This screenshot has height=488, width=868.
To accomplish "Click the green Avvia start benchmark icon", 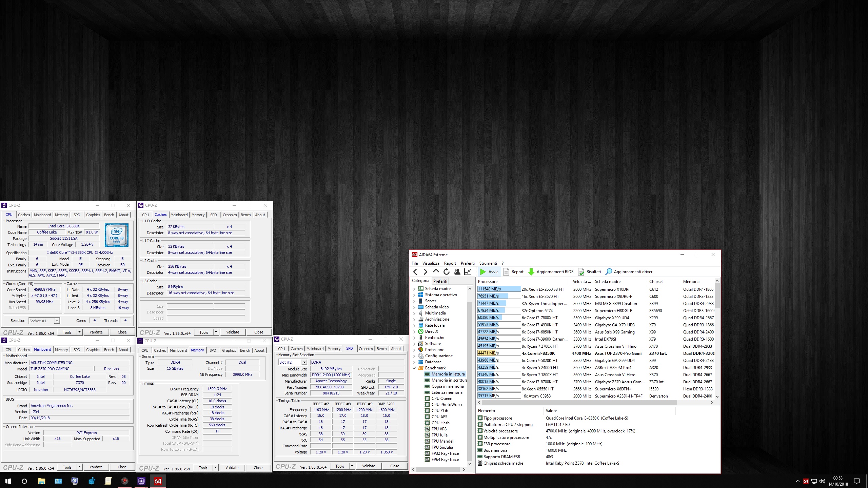I will coord(483,271).
